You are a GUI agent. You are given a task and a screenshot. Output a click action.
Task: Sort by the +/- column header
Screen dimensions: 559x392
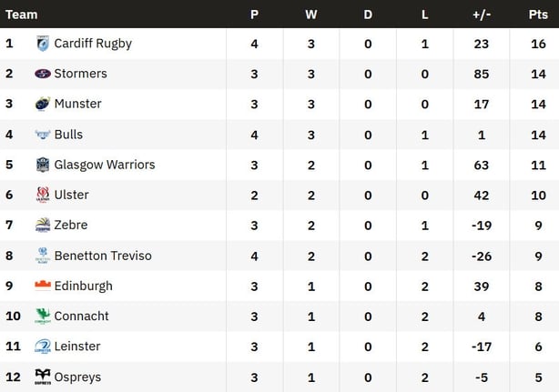[x=482, y=15]
